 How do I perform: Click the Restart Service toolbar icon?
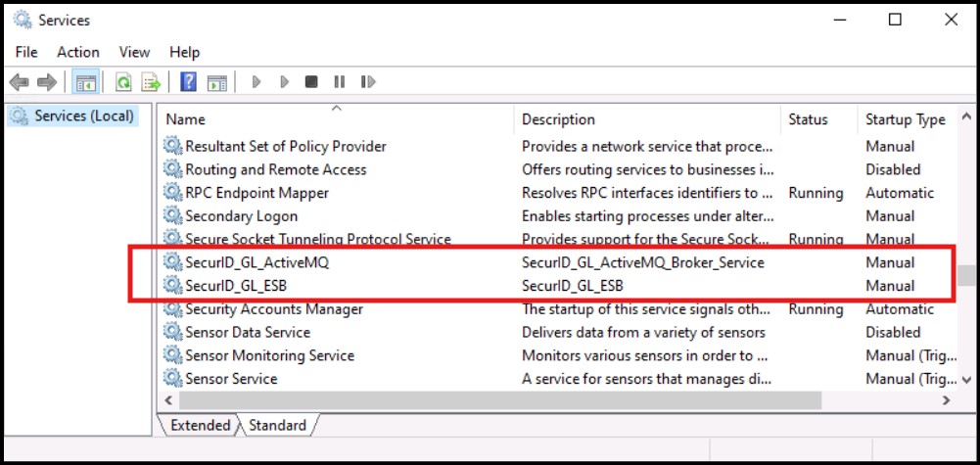(x=368, y=82)
